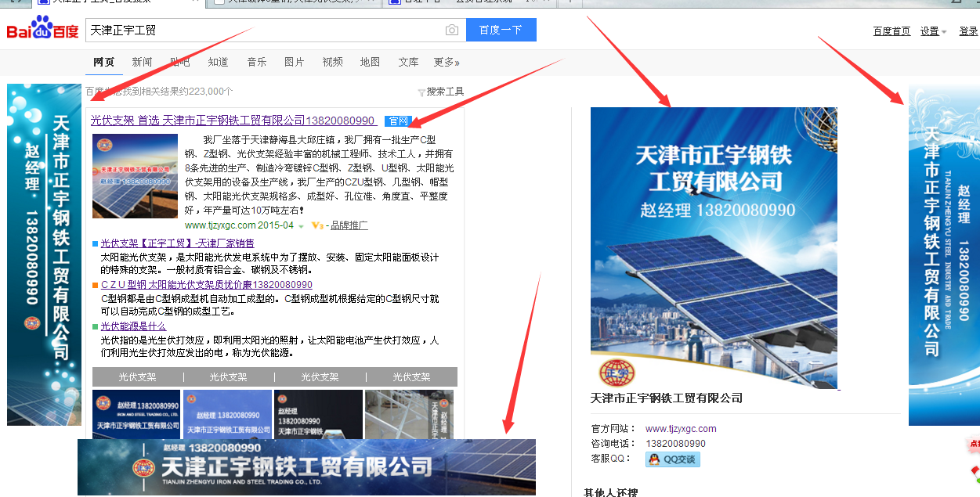The width and height of the screenshot is (980, 497).
Task: Open the first result's solar panel thumbnail
Action: (x=135, y=176)
